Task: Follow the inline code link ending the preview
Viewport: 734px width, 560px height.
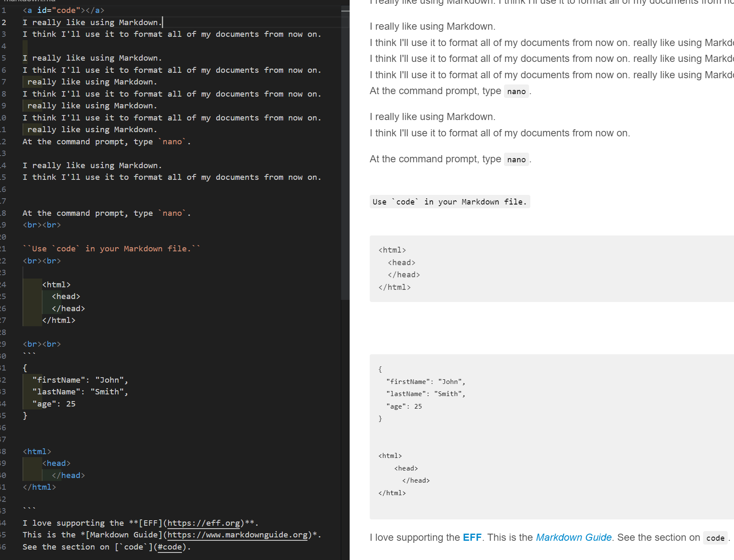Action: 715,538
